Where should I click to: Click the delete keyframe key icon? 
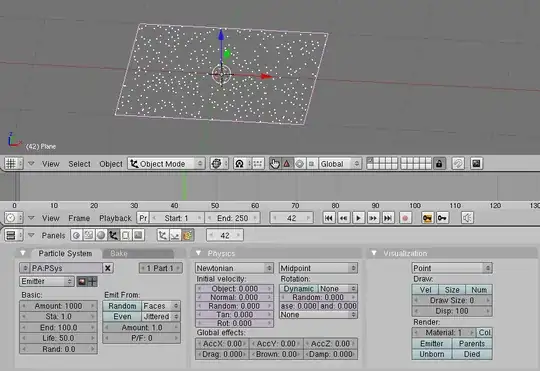click(x=442, y=218)
